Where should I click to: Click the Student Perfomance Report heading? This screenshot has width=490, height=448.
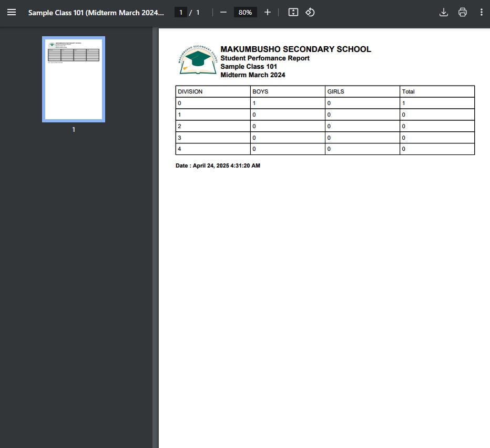click(266, 58)
